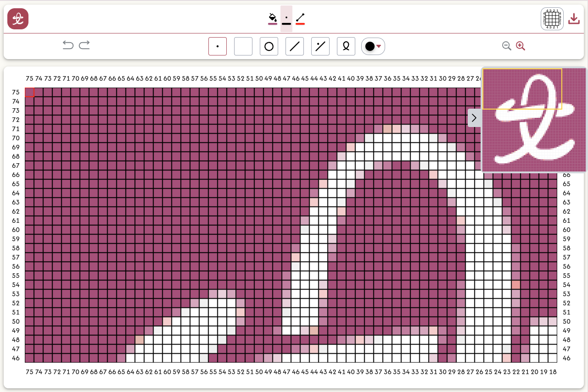Select the eraser tool
The image size is (588, 392).
[243, 46]
